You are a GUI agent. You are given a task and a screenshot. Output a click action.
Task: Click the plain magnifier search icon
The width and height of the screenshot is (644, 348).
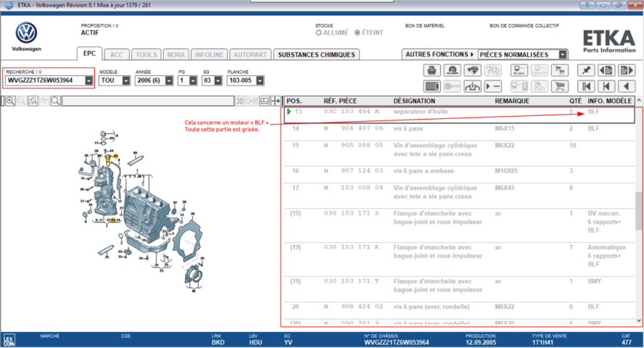[x=55, y=101]
